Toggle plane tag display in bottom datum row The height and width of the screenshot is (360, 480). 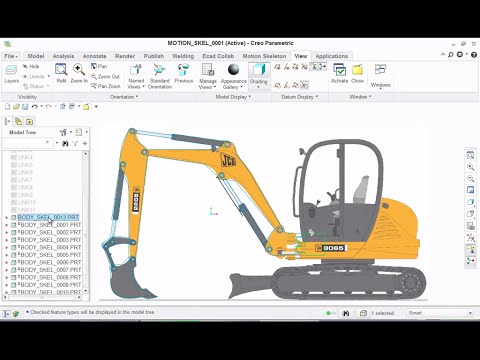coord(277,85)
